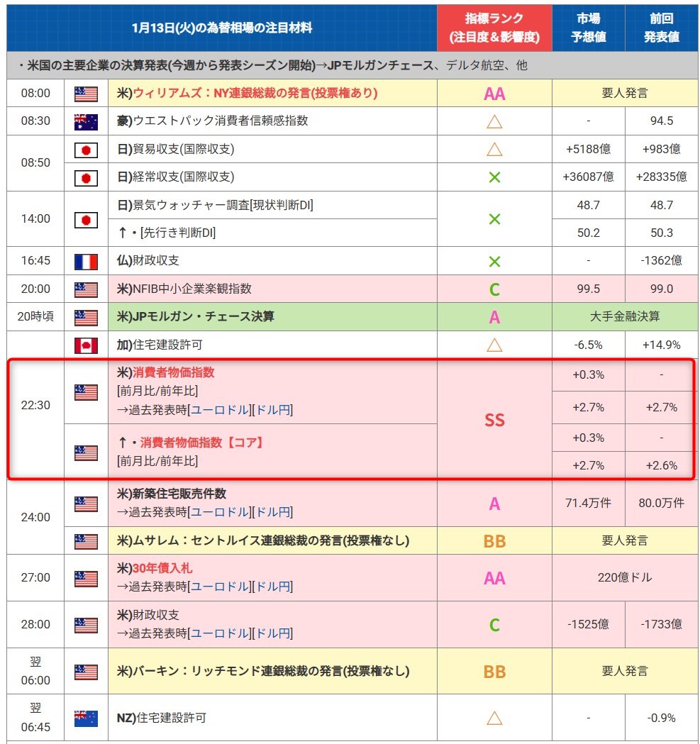Viewport: 700px width, 744px height.
Task: Click the Canadian flag next to 住宅建設許可
Action: click(x=86, y=345)
